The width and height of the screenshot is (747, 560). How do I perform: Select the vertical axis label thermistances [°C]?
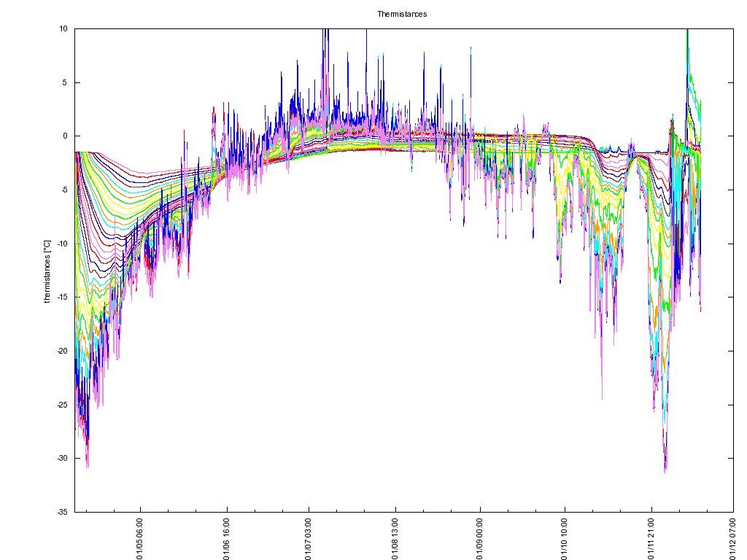47,271
